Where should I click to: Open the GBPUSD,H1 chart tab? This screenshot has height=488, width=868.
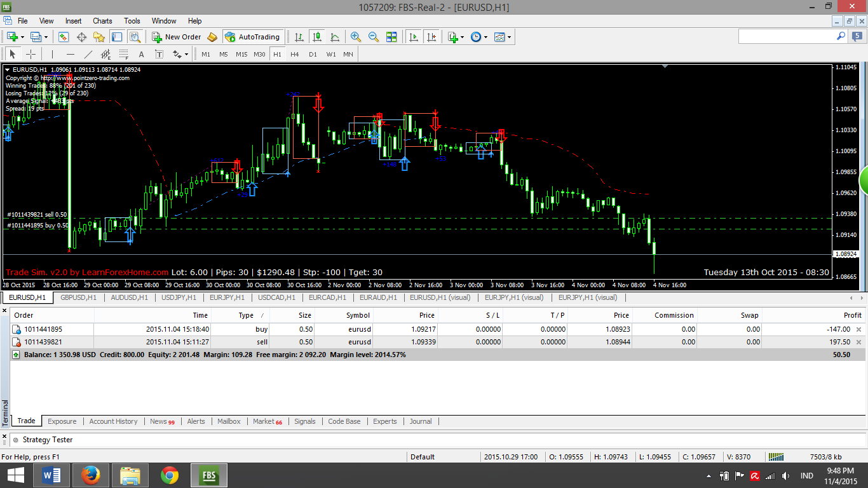[x=78, y=297]
